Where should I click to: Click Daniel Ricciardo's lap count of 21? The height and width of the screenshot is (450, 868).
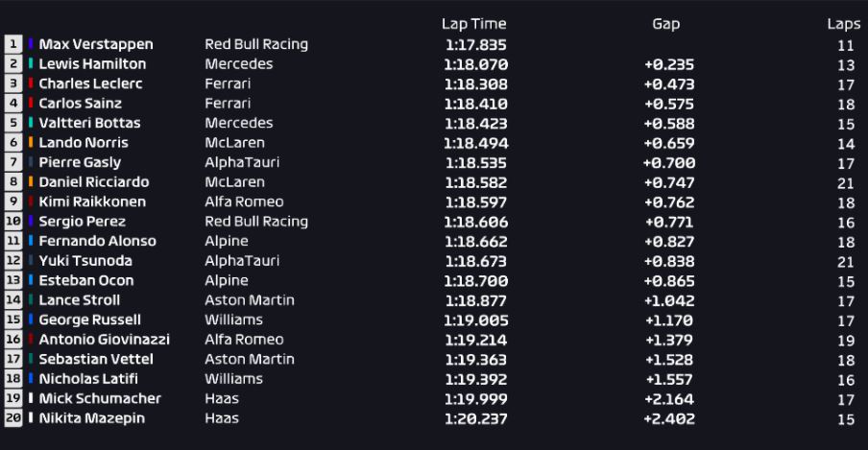[846, 182]
